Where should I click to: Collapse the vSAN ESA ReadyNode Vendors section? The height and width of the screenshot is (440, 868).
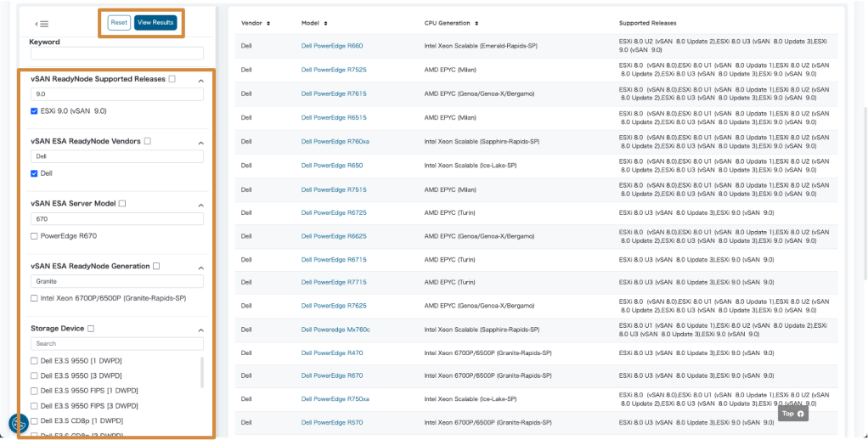point(201,143)
